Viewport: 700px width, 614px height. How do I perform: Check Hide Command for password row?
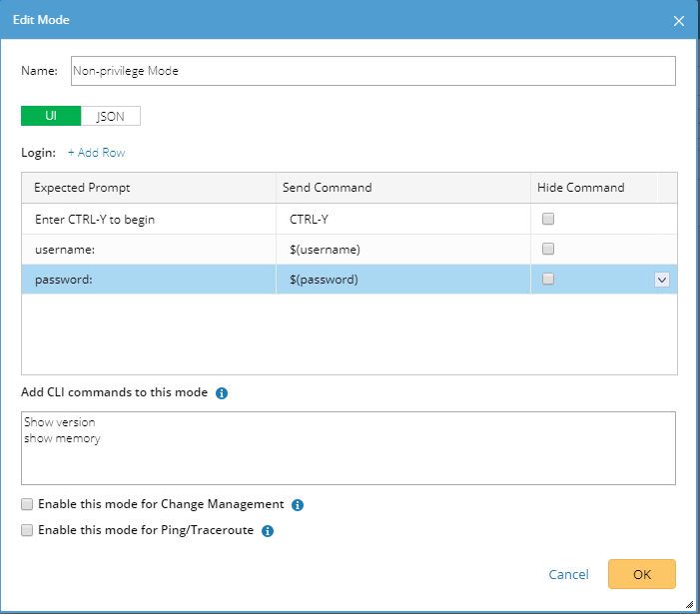(x=547, y=280)
